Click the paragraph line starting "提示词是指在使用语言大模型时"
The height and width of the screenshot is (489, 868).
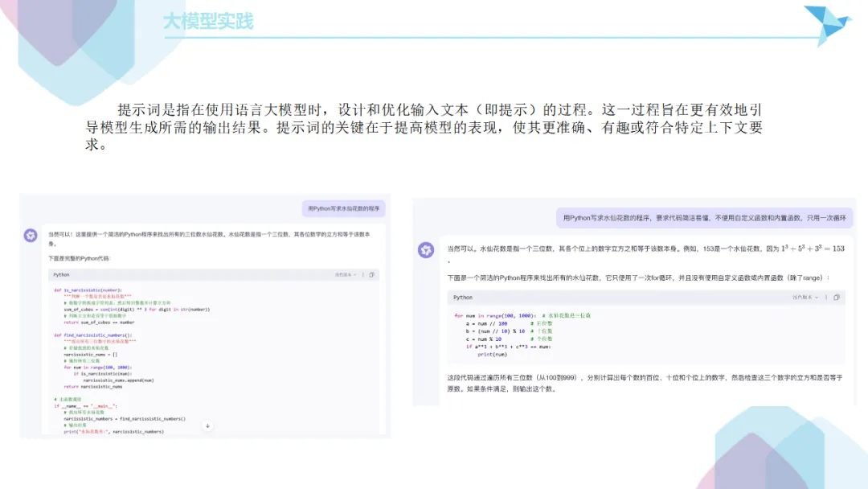tap(440, 109)
